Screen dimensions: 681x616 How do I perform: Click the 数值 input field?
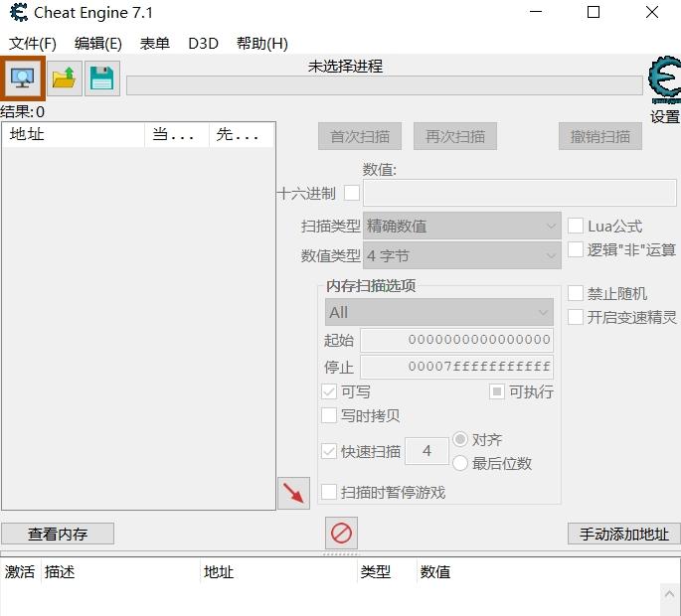[x=520, y=193]
